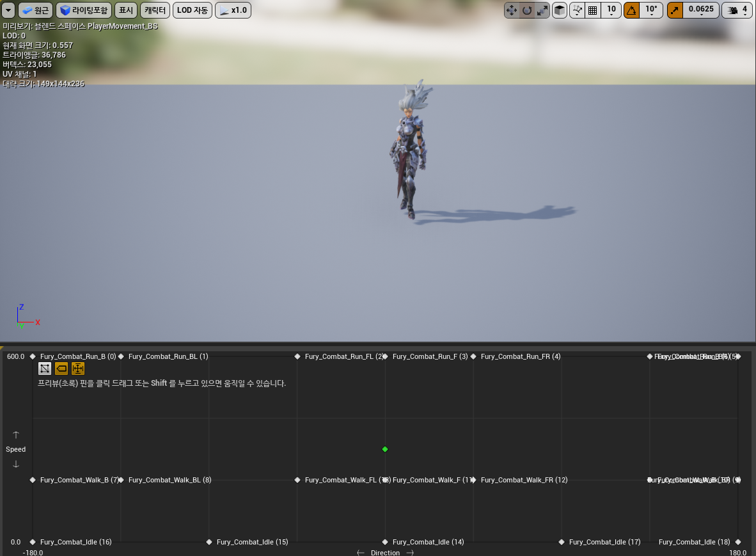
Task: Click the 180.0 maximum direction value
Action: (x=737, y=553)
